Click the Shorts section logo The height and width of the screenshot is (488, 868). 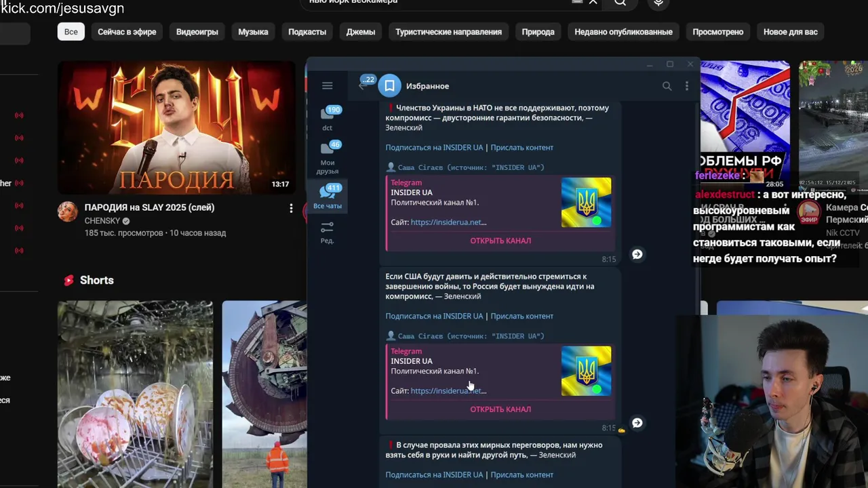[68, 281]
